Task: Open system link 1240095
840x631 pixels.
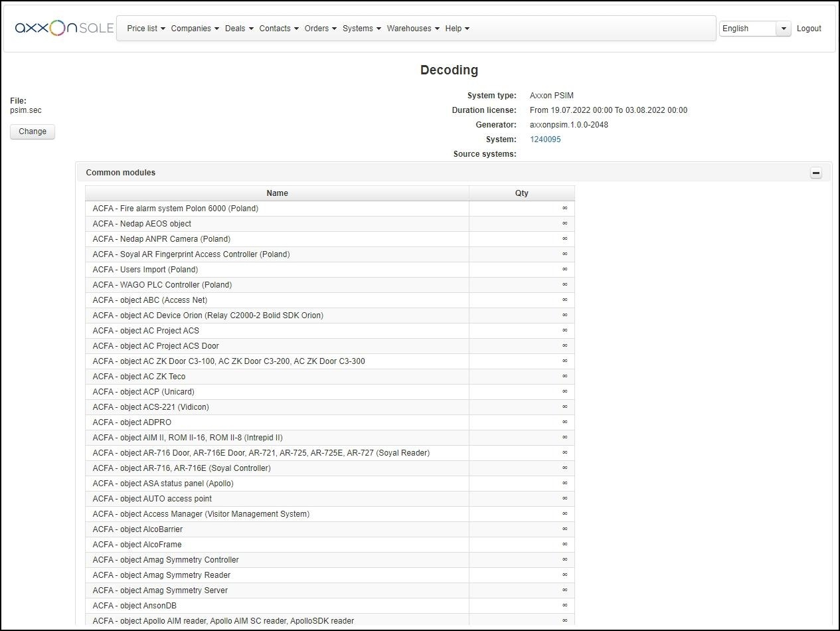Action: click(x=545, y=139)
